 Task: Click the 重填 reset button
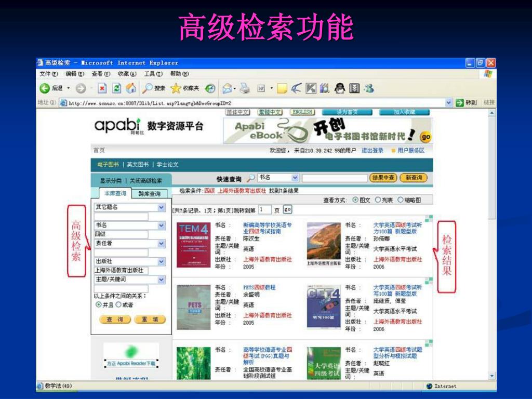click(150, 320)
